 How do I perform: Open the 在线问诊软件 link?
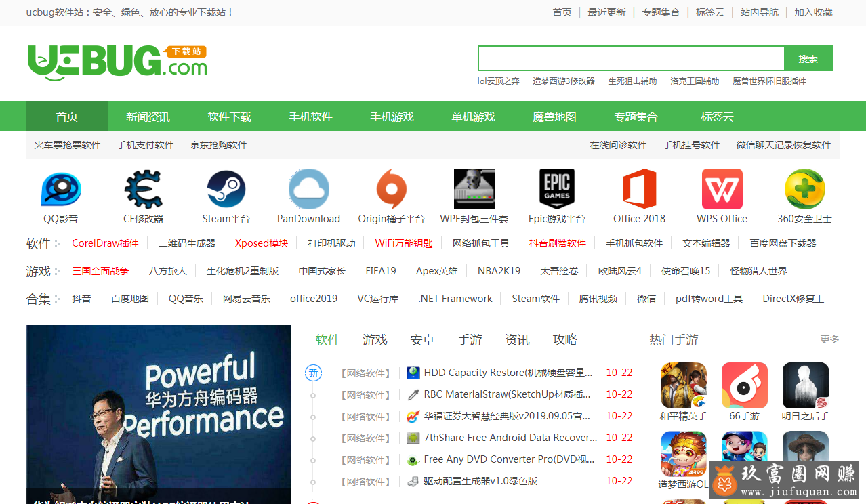pyautogui.click(x=618, y=145)
